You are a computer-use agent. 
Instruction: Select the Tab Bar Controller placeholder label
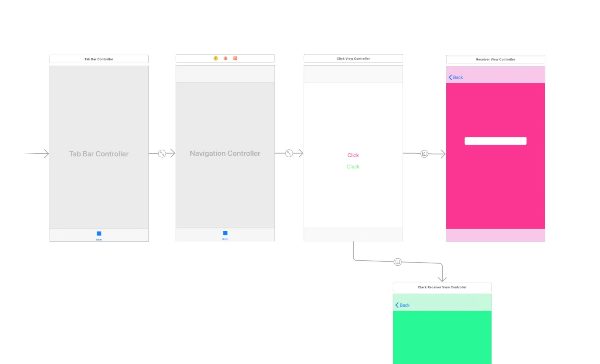click(x=99, y=154)
